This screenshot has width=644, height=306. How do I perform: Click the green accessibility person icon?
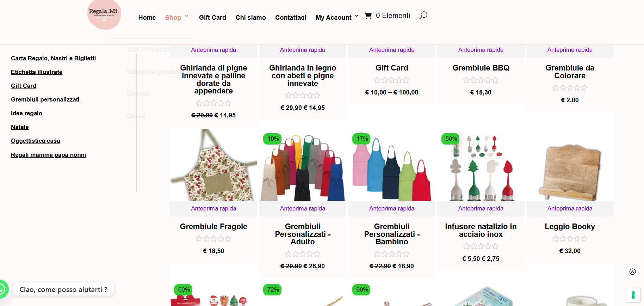tap(633, 295)
